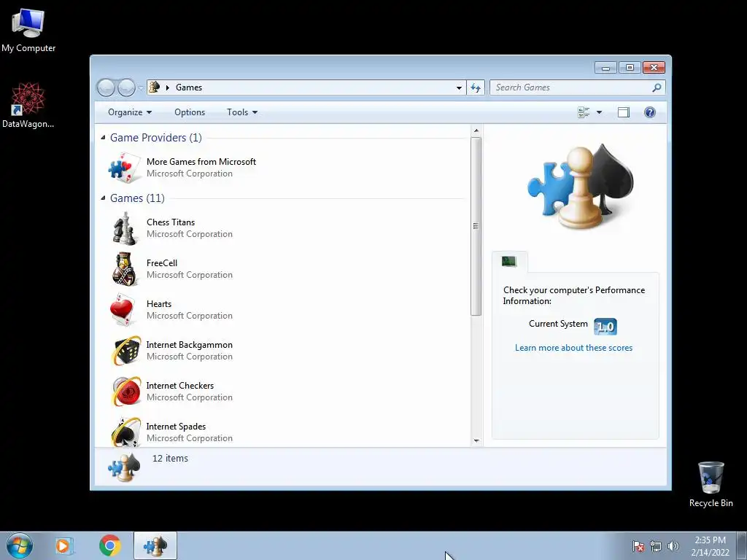Click the network tray icon
The width and height of the screenshot is (747, 560).
pyautogui.click(x=656, y=546)
